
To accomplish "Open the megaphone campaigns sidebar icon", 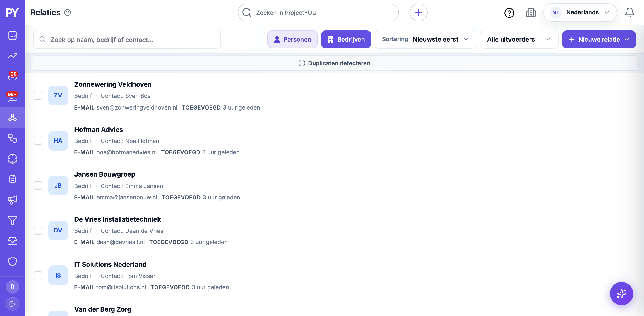I will click(12, 200).
